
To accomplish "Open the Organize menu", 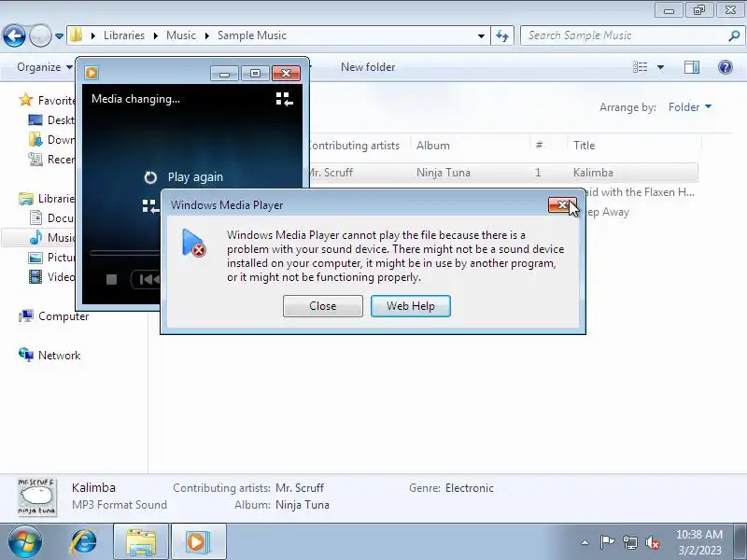I will (44, 67).
